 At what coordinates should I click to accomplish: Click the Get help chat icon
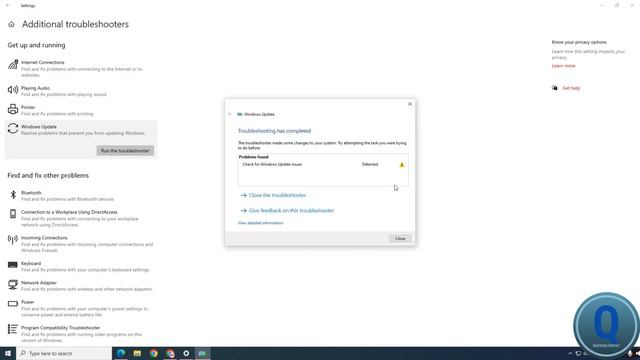(555, 88)
